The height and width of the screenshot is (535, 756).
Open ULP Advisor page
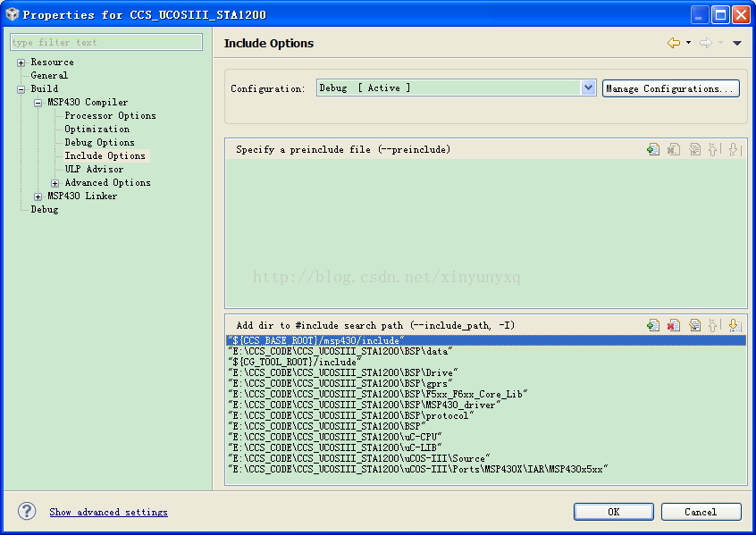[x=94, y=169]
